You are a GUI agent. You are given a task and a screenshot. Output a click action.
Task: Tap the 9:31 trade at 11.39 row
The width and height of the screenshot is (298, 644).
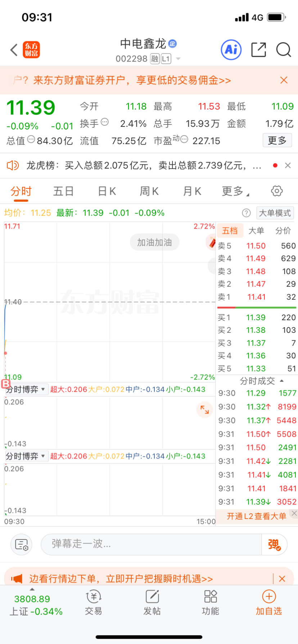257,502
